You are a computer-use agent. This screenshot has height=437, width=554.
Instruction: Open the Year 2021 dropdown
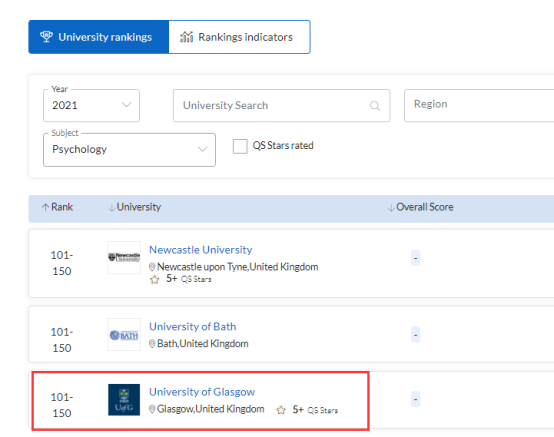pyautogui.click(x=91, y=105)
